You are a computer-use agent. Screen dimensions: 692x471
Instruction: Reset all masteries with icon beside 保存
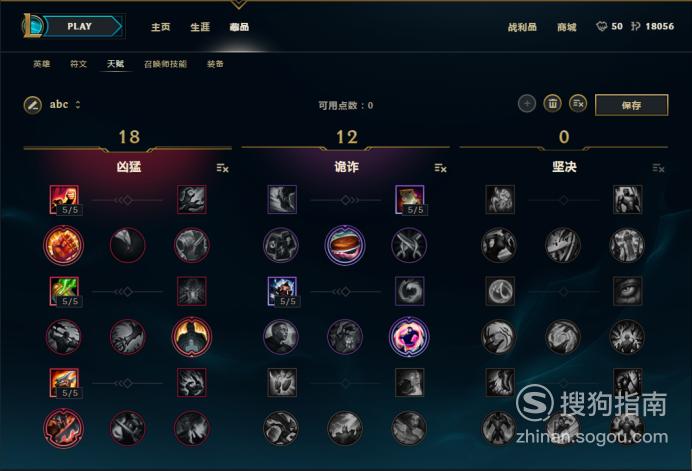[x=578, y=104]
